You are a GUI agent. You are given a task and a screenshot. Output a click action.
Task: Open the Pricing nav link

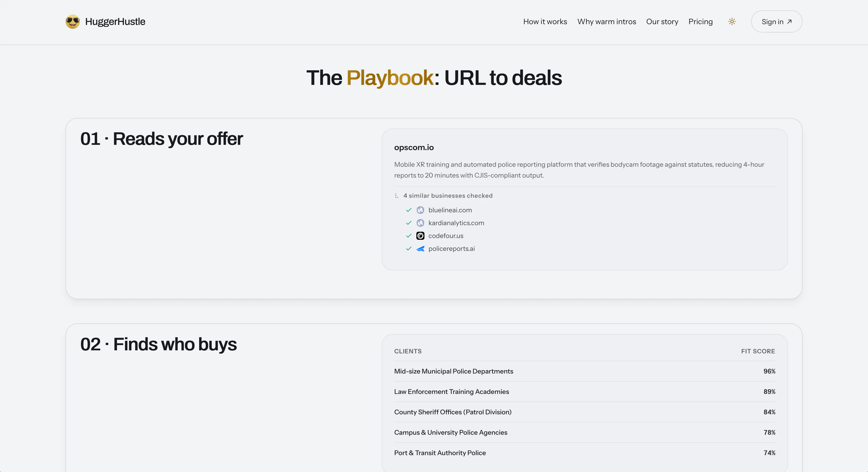(701, 22)
